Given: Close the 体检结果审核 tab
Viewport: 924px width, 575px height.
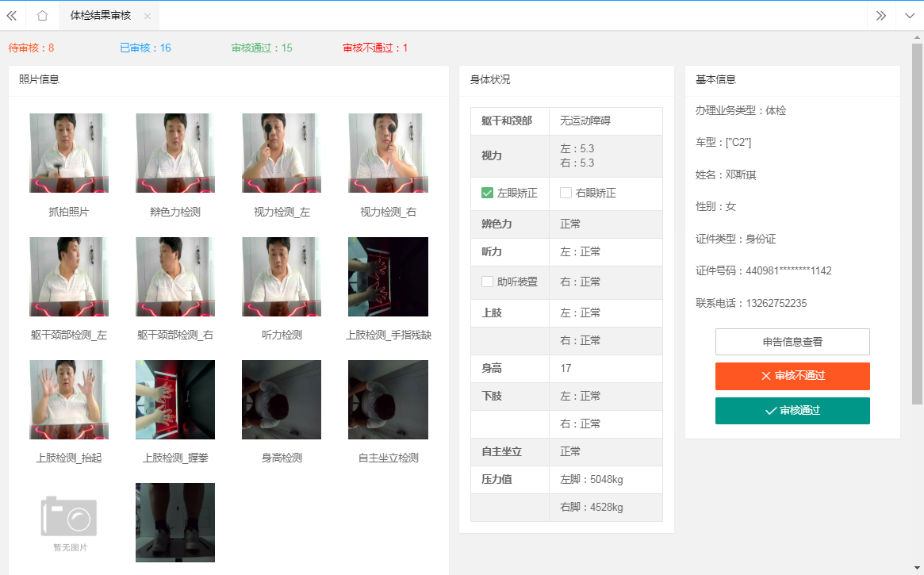Looking at the screenshot, I should tap(148, 16).
